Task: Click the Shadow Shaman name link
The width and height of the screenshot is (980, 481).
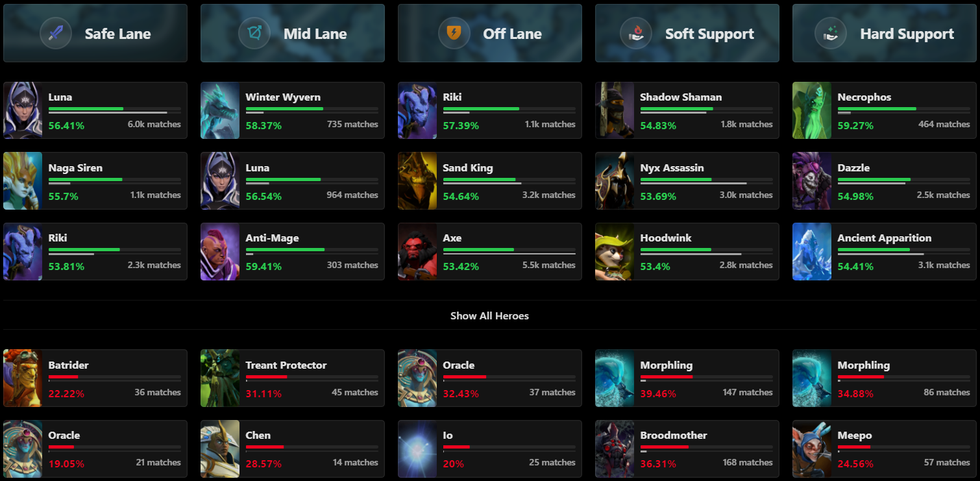Action: coord(681,97)
